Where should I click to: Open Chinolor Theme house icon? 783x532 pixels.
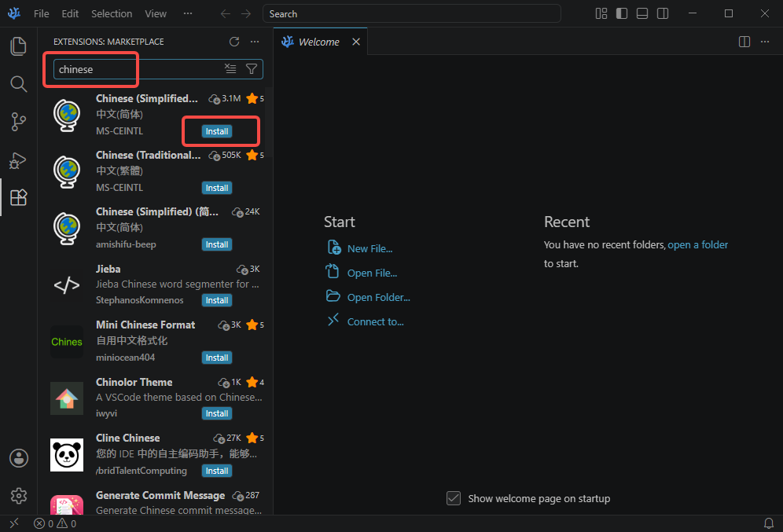tap(67, 398)
